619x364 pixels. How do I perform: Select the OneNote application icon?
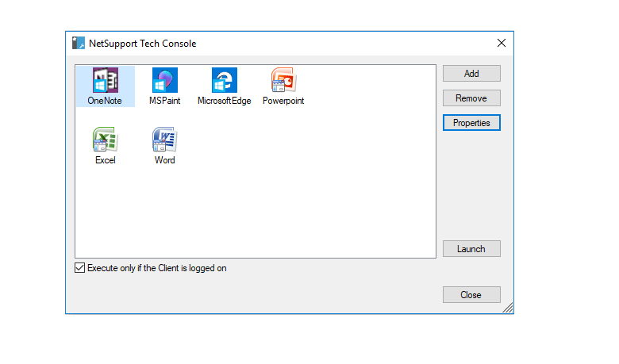point(105,81)
